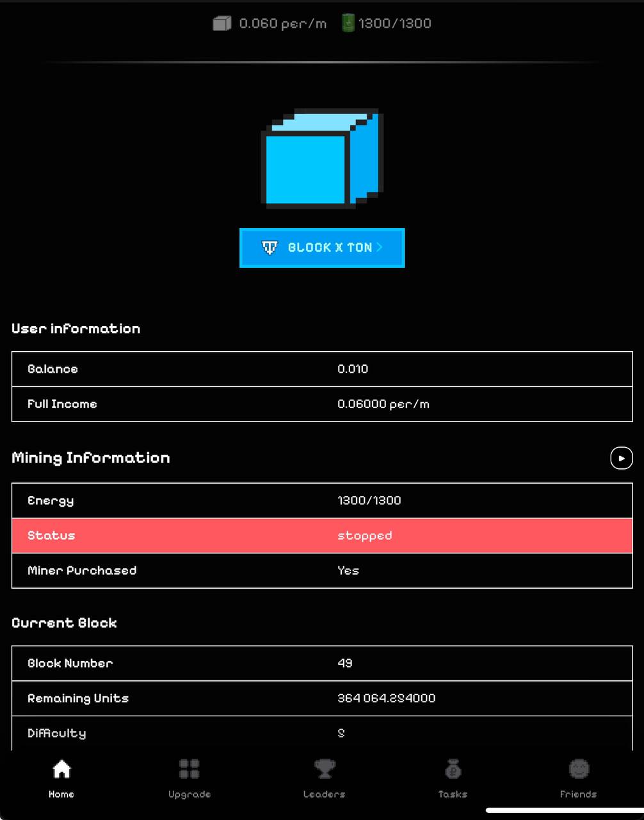Viewport: 644px width, 820px height.
Task: Switch to the Home tab label
Action: coord(61,794)
